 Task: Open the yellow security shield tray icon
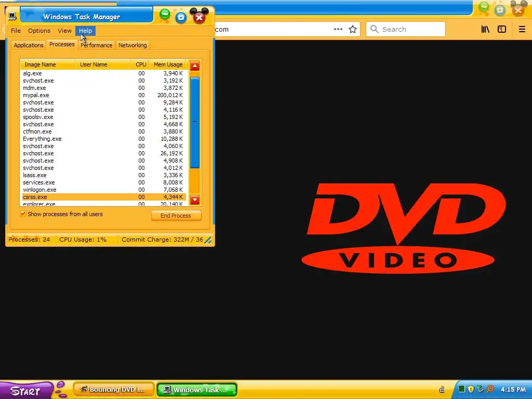(x=471, y=389)
